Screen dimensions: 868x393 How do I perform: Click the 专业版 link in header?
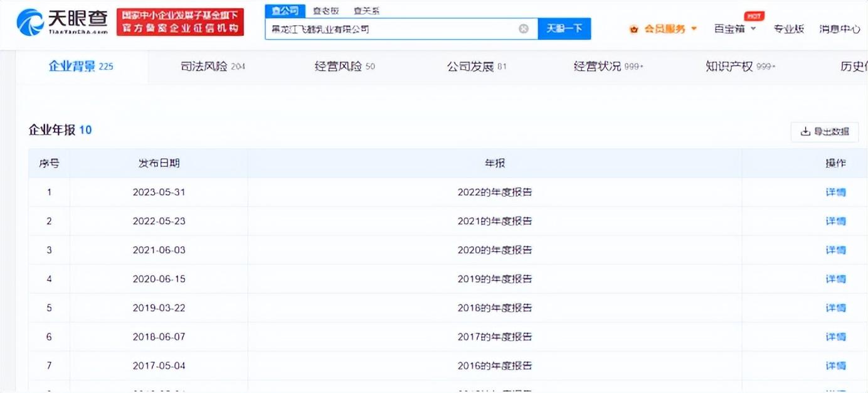pyautogui.click(x=788, y=29)
